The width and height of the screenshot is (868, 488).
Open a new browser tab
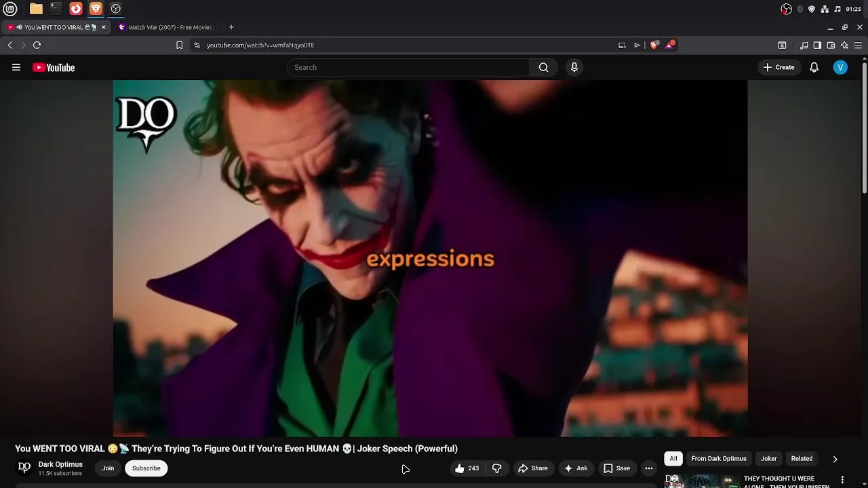click(231, 27)
